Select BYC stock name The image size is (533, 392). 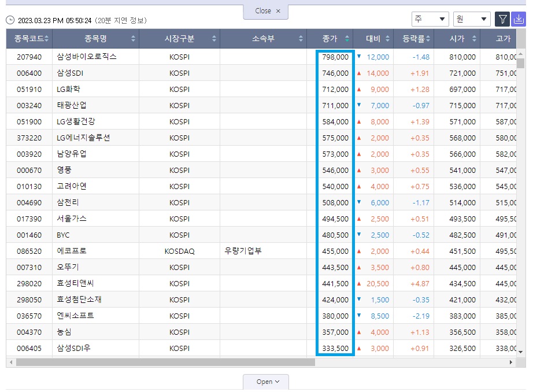[63, 235]
